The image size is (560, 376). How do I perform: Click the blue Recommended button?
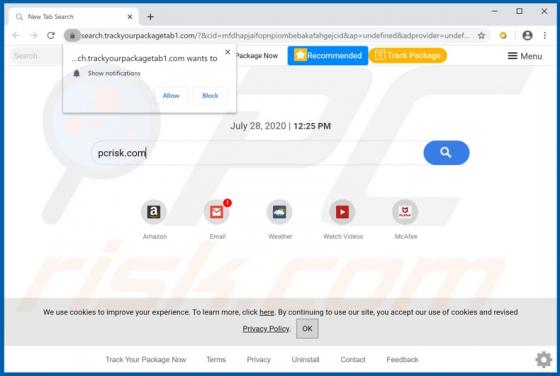328,55
